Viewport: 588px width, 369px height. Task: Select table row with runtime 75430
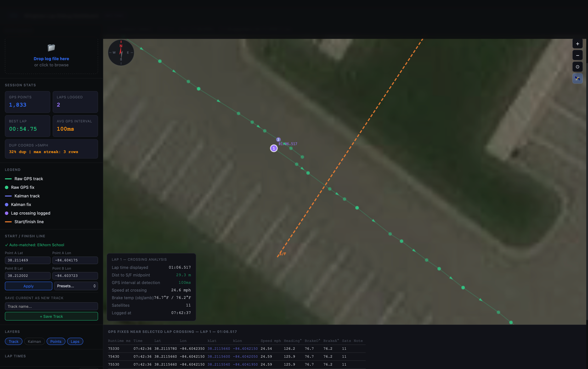pos(237,357)
